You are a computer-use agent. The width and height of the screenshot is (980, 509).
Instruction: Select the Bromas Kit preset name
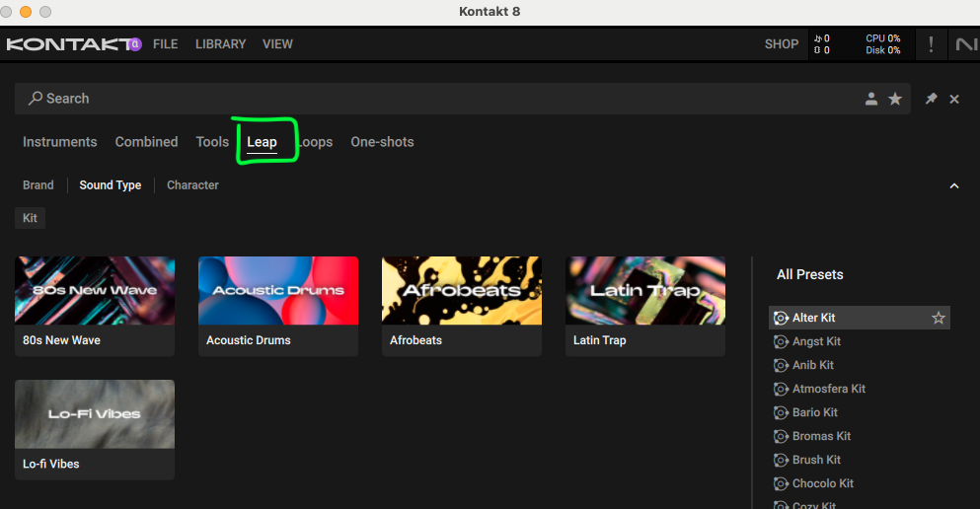click(x=821, y=437)
